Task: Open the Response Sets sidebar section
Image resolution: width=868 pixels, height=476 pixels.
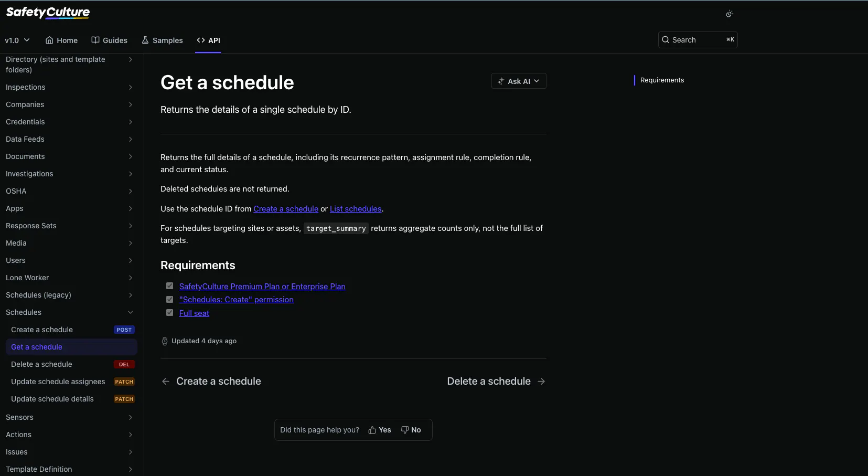Action: [x=69, y=226]
